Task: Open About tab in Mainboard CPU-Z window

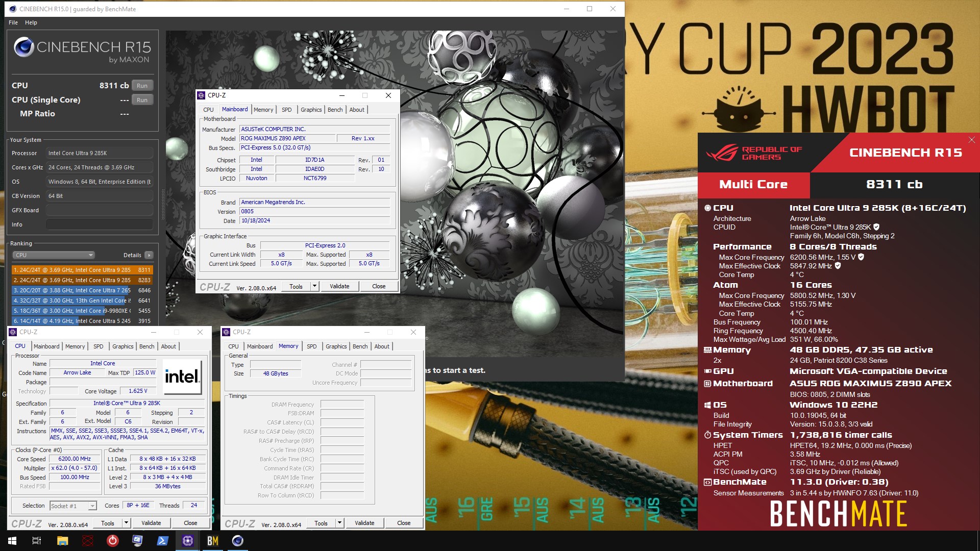Action: tap(357, 110)
